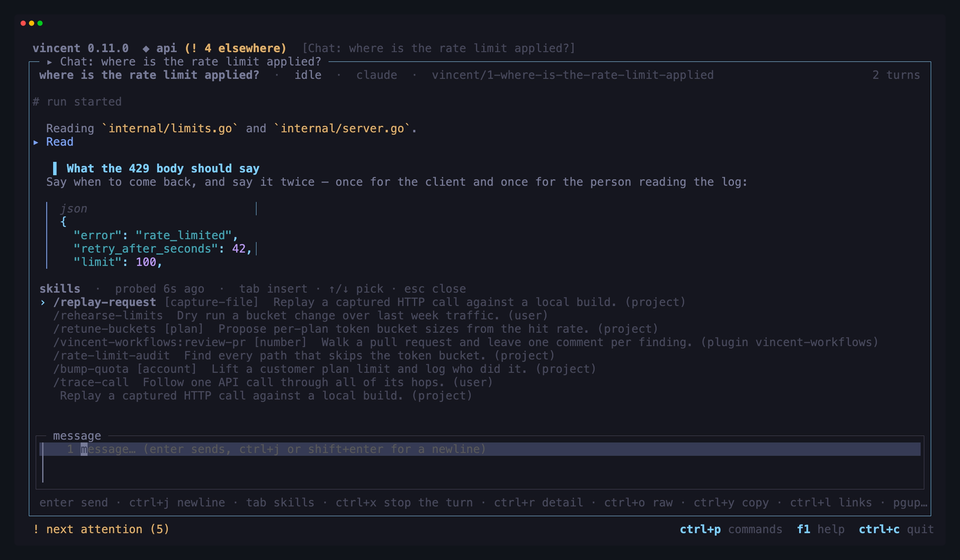Click the 'vincent 0.11.0' app title
960x560 pixels.
pyautogui.click(x=80, y=48)
